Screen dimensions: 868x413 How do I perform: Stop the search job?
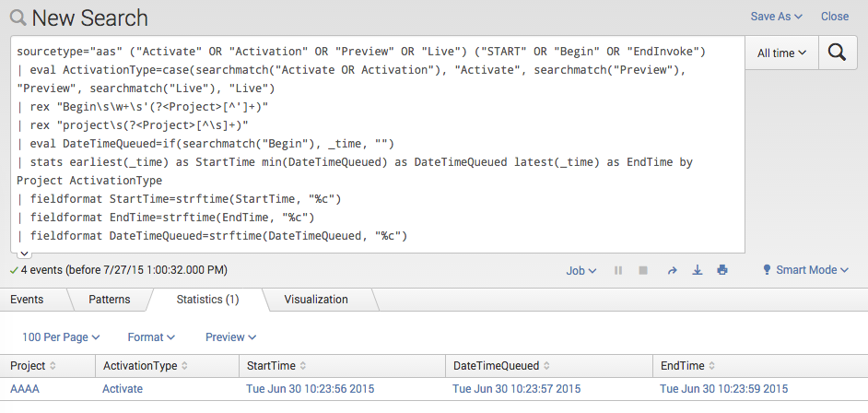[643, 270]
